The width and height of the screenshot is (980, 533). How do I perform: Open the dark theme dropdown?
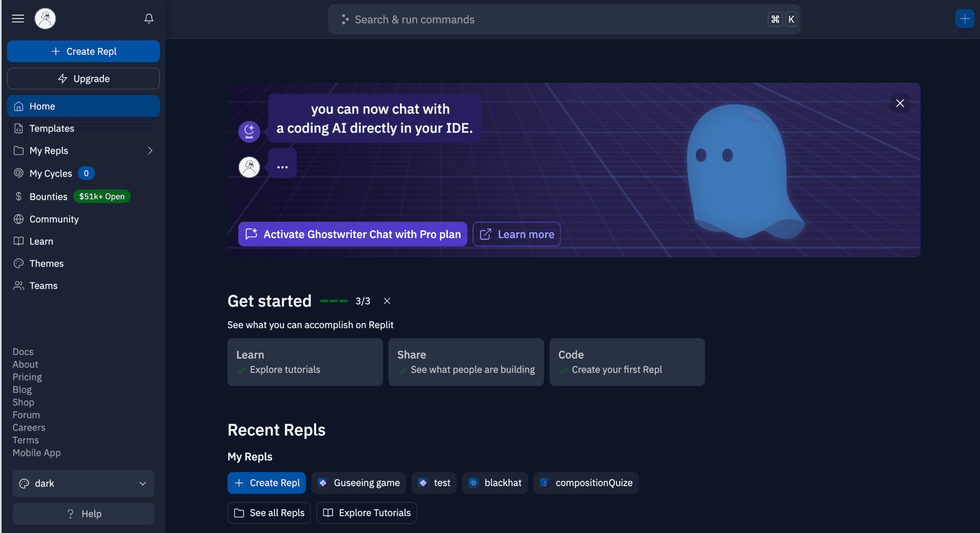(x=83, y=483)
